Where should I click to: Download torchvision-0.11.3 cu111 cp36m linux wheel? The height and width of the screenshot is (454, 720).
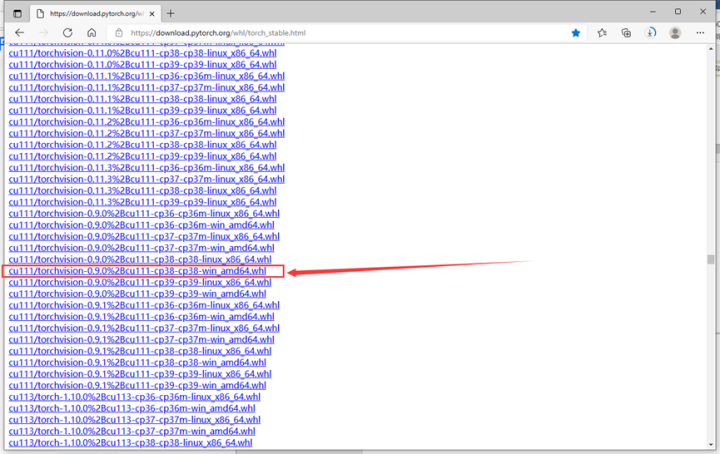pyautogui.click(x=146, y=168)
